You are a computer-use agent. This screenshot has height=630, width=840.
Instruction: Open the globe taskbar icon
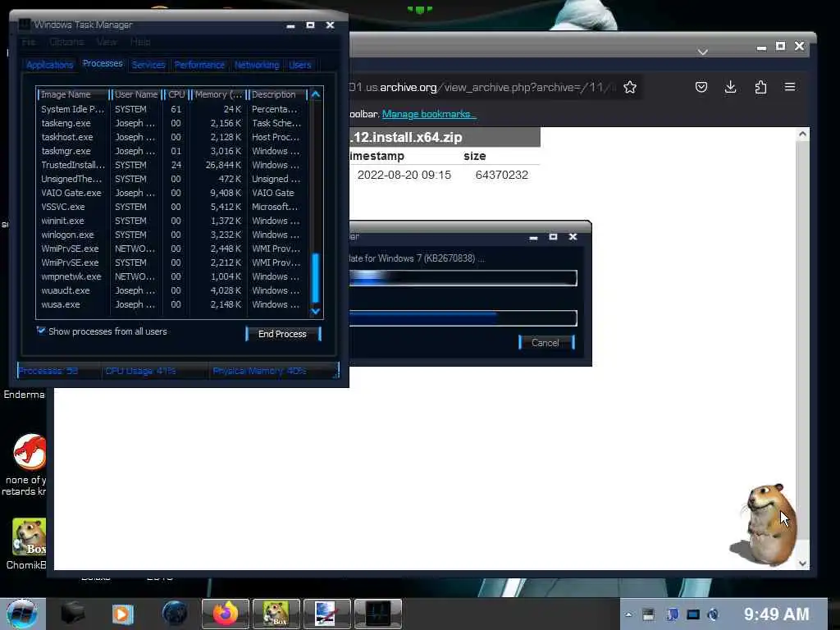tap(174, 614)
